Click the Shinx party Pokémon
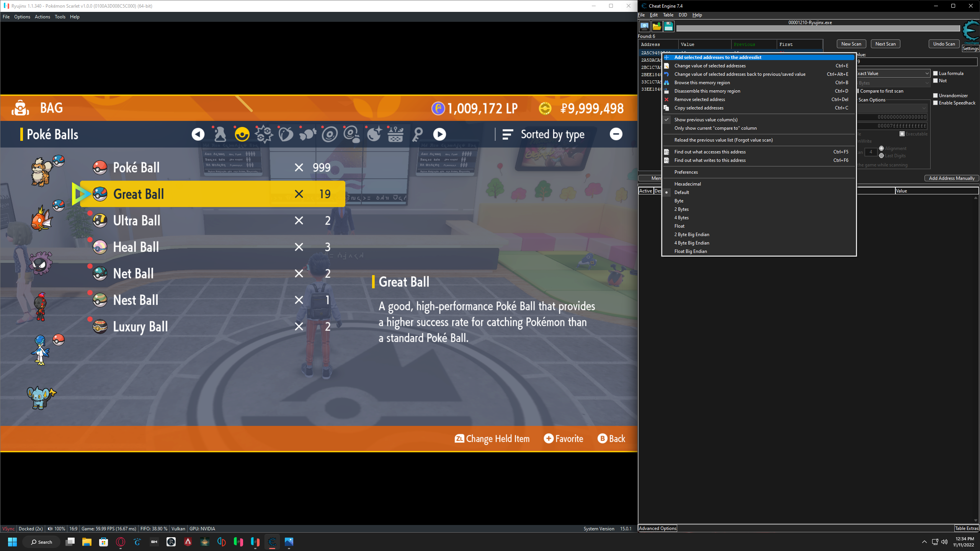980x551 pixels. 41,398
